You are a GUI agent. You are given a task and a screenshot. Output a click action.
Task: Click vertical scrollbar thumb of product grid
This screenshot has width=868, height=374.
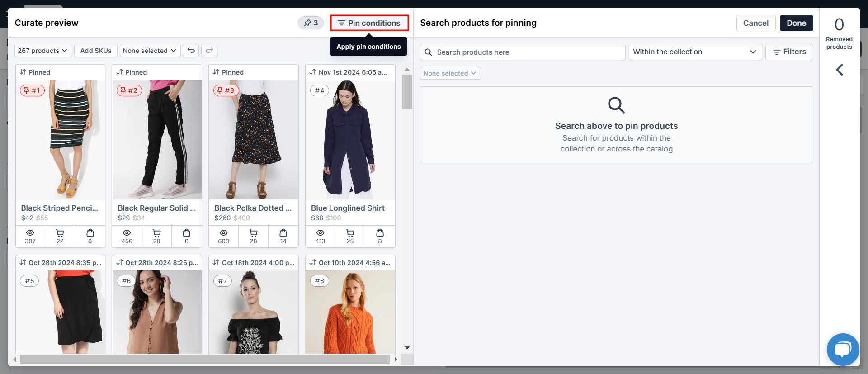[407, 91]
